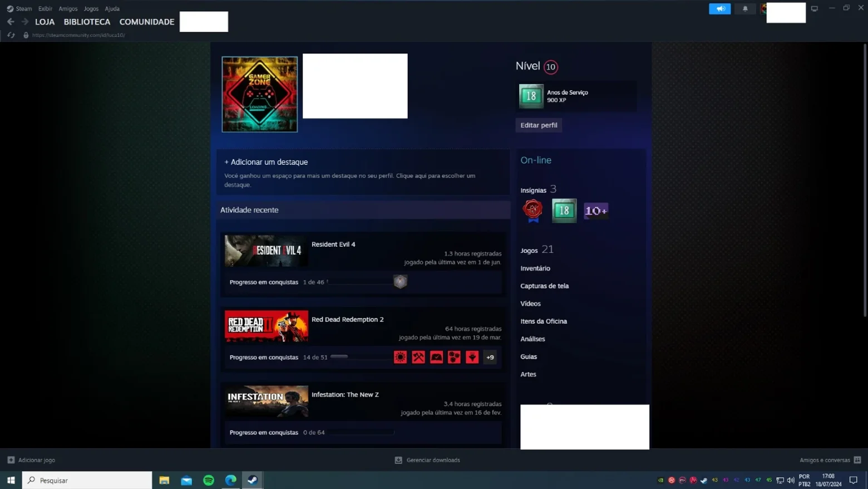Click the download icon beside Gerenciar downloads
The image size is (868, 489).
[398, 460]
